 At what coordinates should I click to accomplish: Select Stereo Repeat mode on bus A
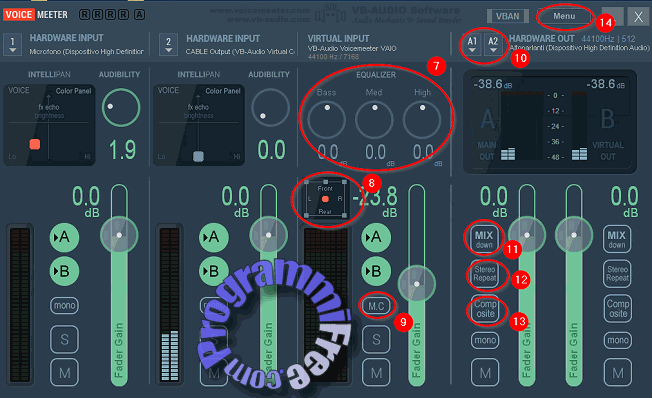click(485, 274)
